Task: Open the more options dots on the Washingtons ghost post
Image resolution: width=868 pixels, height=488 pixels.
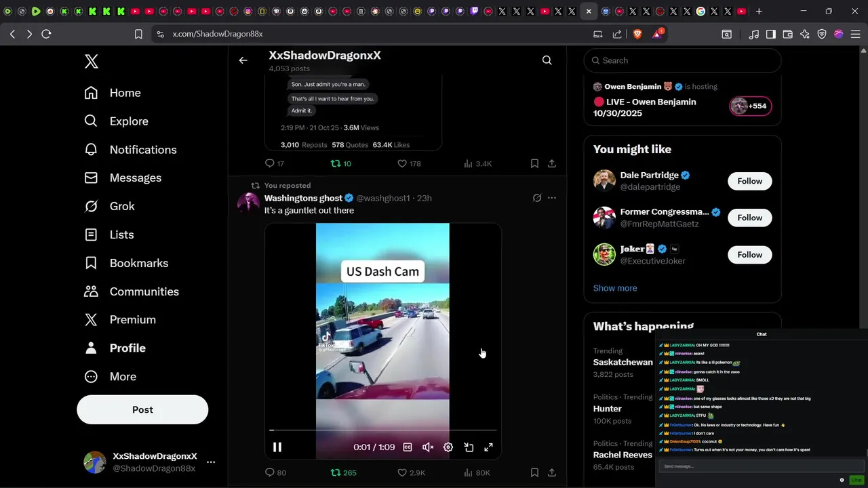Action: tap(552, 198)
